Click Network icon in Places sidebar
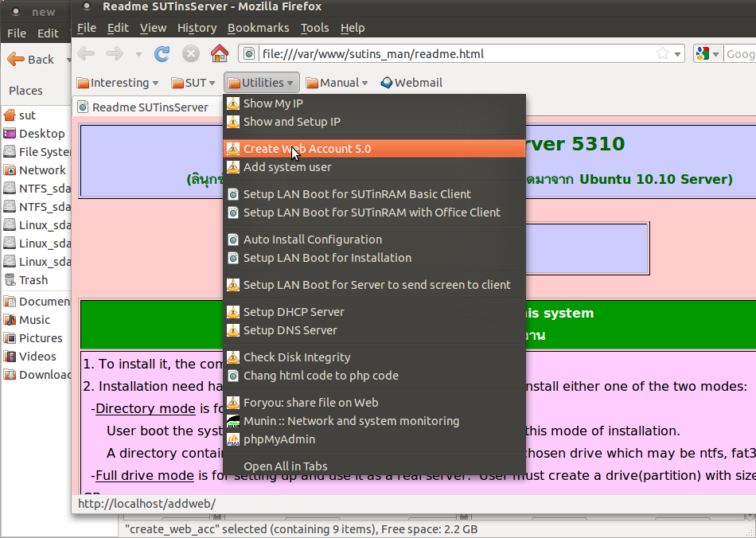Screen dimensions: 756x538 (x=10, y=170)
